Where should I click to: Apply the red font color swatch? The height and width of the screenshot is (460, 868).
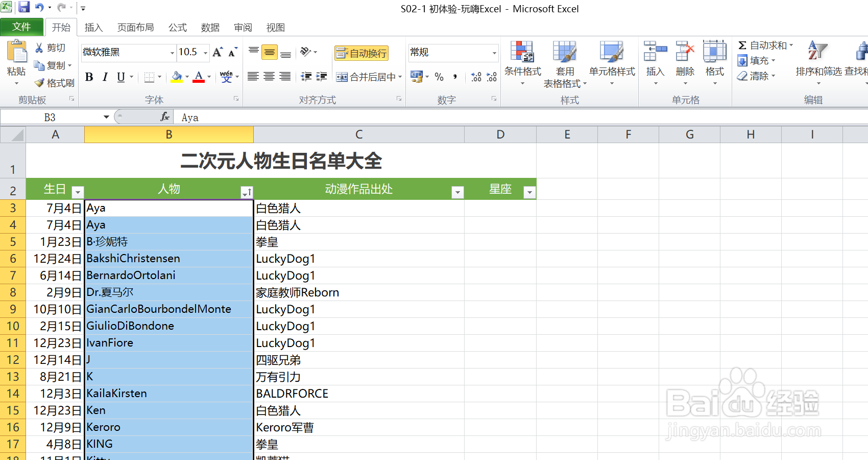point(199,77)
